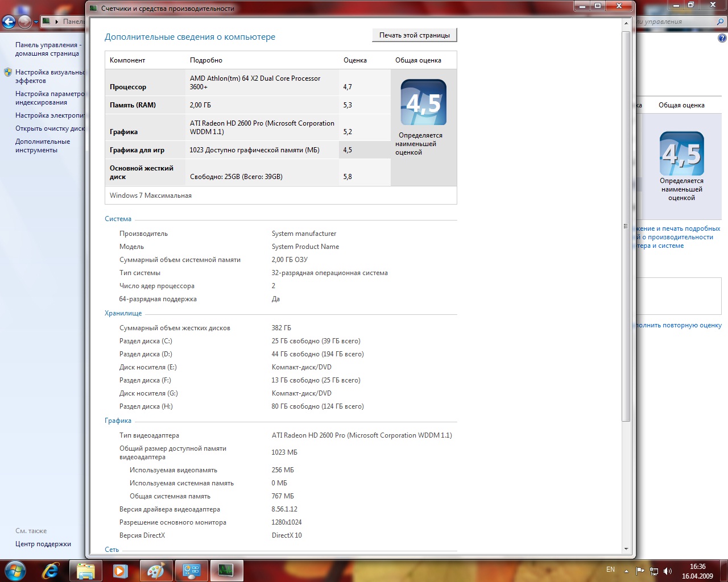Show hidden tray icons arrow
This screenshot has height=582, width=728.
tap(626, 571)
